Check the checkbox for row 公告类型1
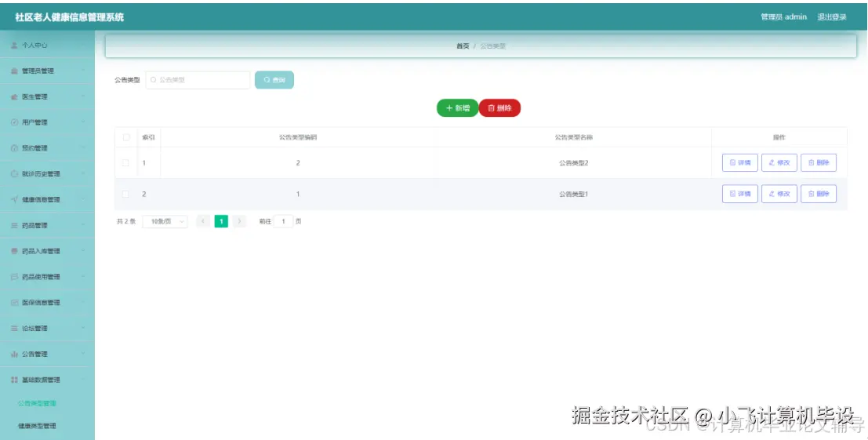The height and width of the screenshot is (440, 868). [x=125, y=194]
